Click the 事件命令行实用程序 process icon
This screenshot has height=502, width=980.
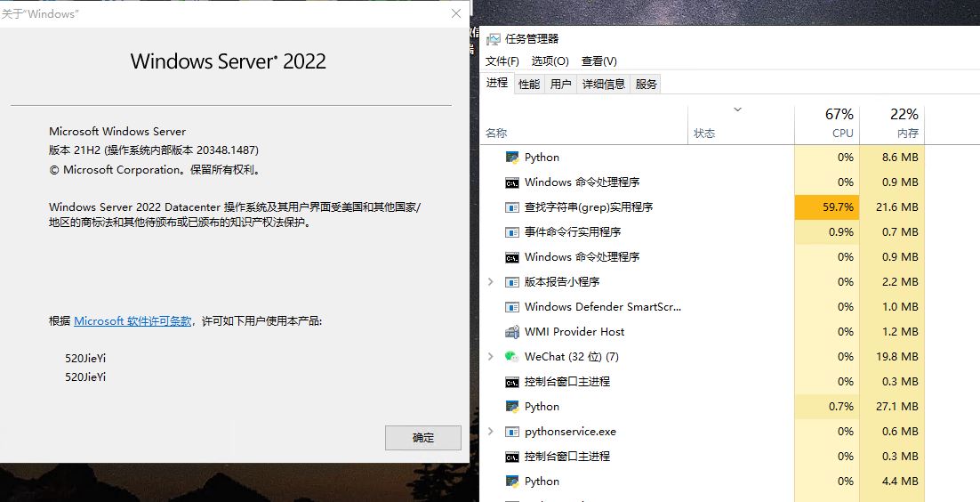[x=512, y=232]
